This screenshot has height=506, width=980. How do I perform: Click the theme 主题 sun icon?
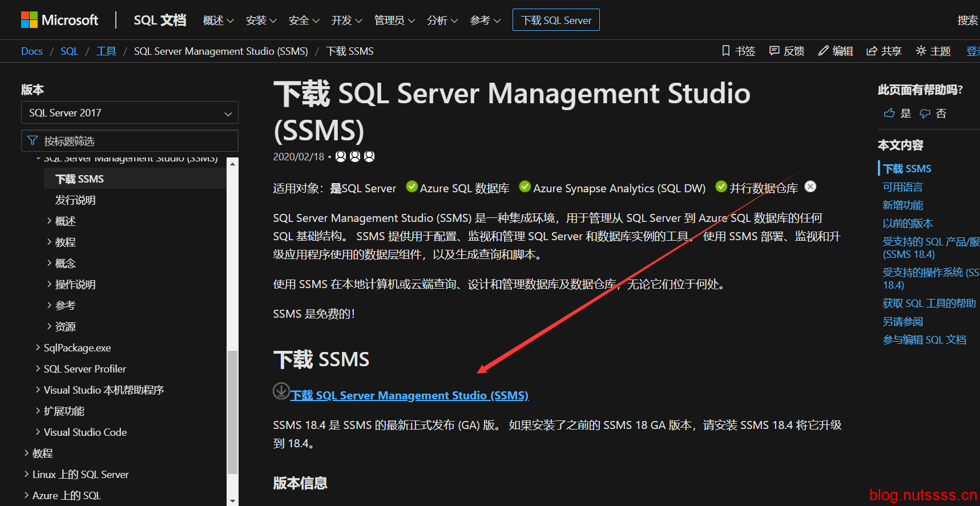(921, 51)
